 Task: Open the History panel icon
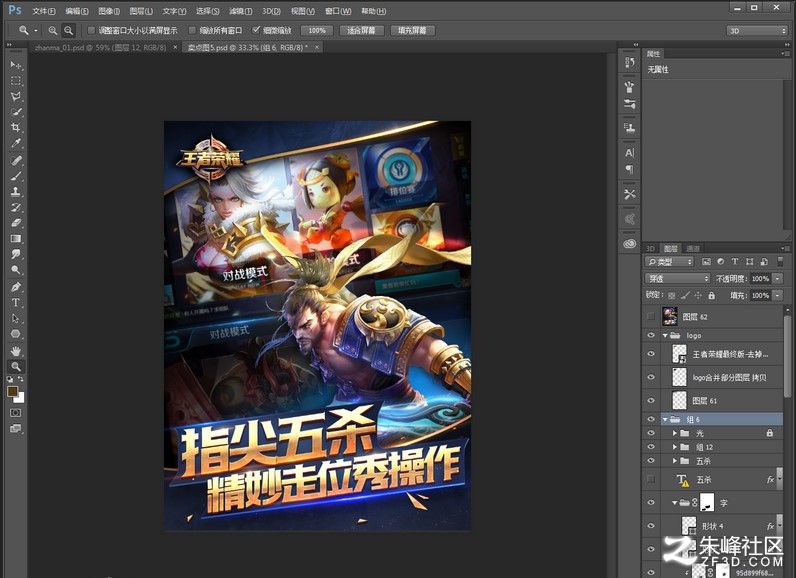pos(629,62)
